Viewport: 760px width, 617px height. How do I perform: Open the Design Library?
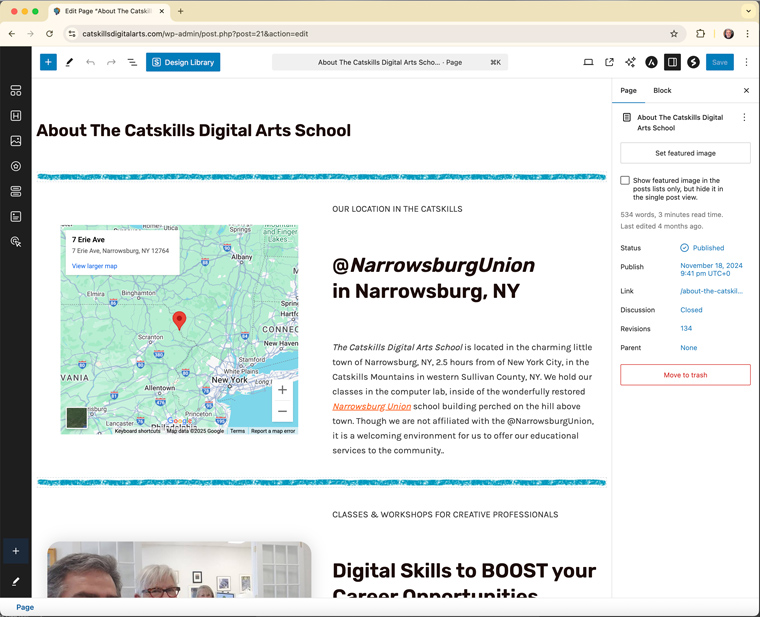click(183, 62)
